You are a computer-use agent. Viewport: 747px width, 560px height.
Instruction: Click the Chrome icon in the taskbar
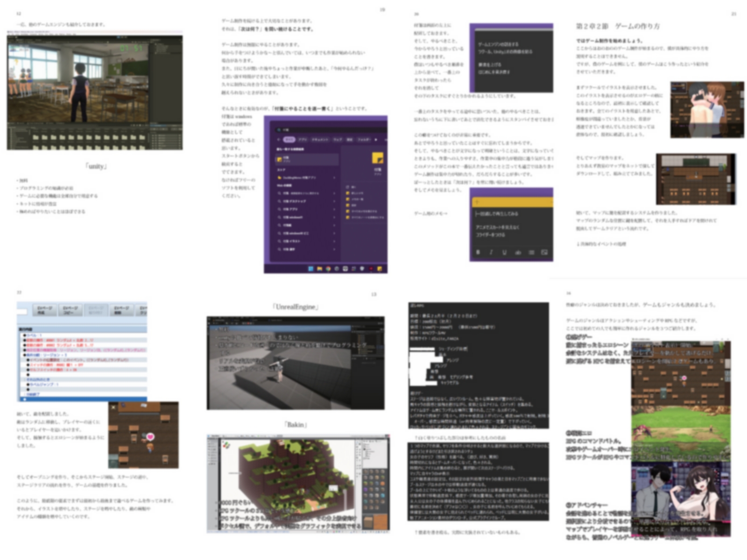click(328, 269)
